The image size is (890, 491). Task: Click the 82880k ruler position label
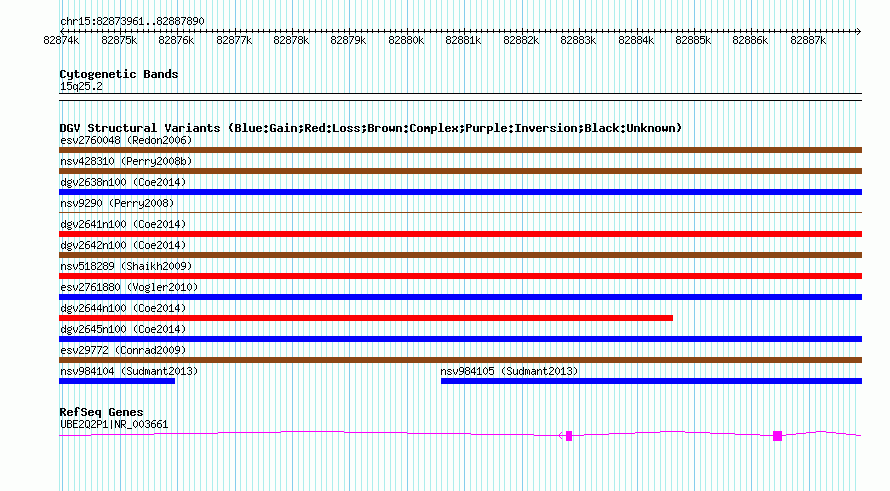click(406, 40)
